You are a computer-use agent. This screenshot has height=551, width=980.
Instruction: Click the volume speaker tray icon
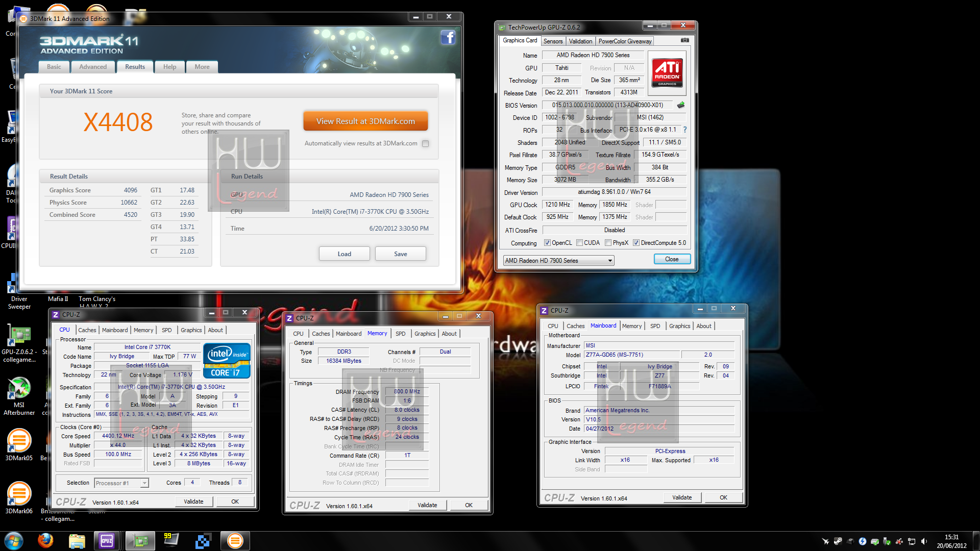pyautogui.click(x=924, y=541)
